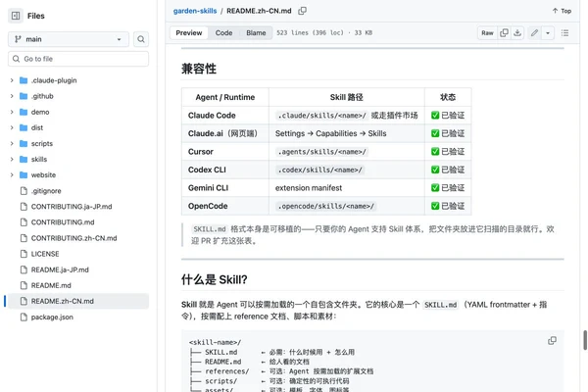
Task: Open the .gitignore file
Action: point(46,191)
